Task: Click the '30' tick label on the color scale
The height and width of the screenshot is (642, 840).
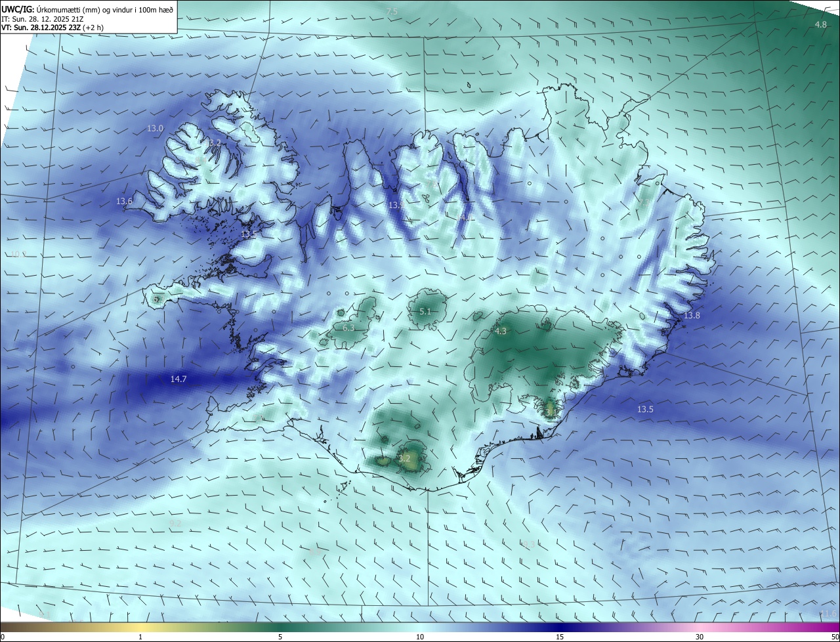Action: 700,637
